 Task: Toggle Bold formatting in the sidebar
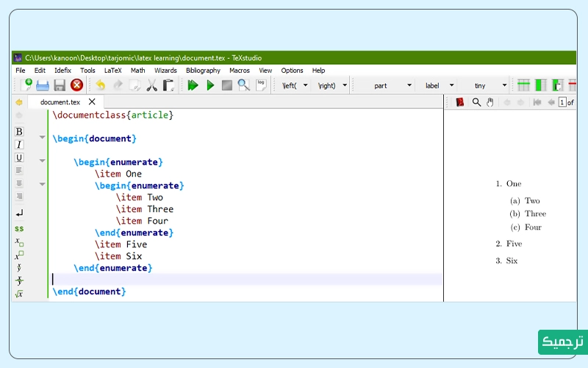[x=19, y=132]
